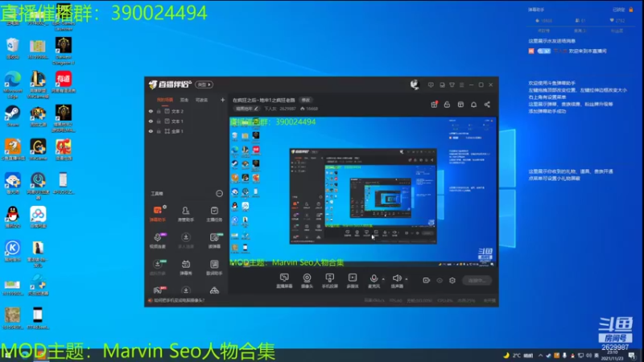The height and width of the screenshot is (362, 644).
Task: Open the feedback icon in the title bar
Action: (x=431, y=85)
